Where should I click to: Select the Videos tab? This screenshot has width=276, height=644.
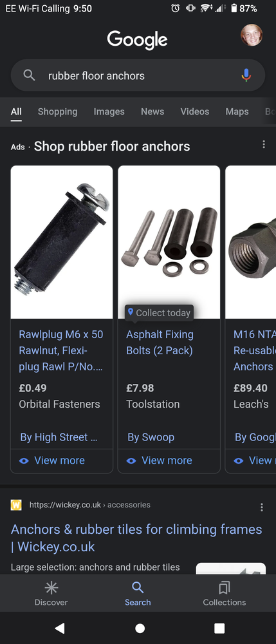click(x=195, y=111)
